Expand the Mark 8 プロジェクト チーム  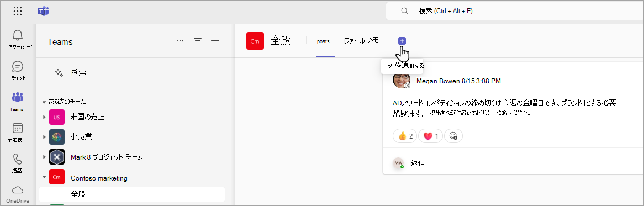[x=44, y=157]
